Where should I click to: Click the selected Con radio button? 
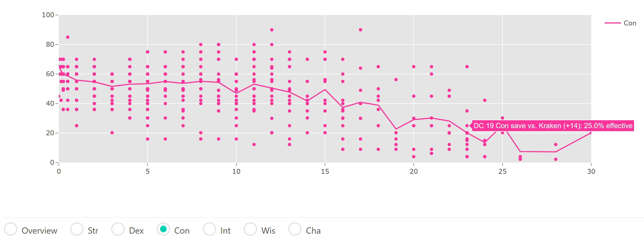(163, 229)
